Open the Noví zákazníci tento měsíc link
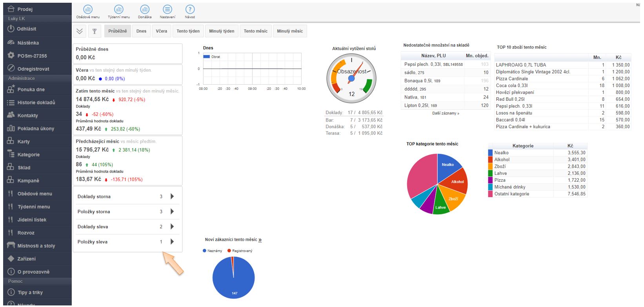644x307 pixels. pos(260,240)
